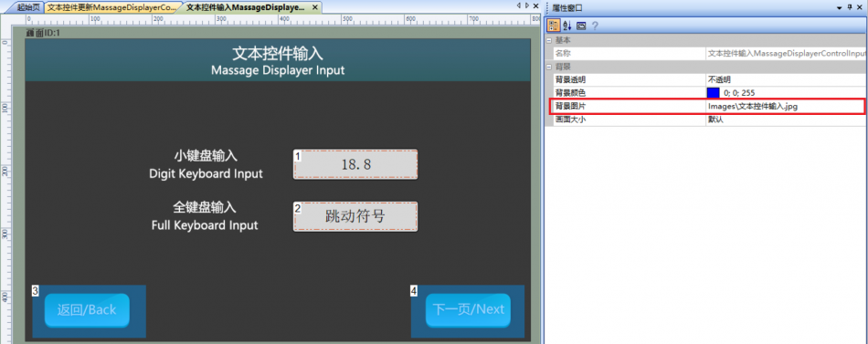Close the 文本控件输入 tab with its X
868x344 pixels.
point(315,7)
